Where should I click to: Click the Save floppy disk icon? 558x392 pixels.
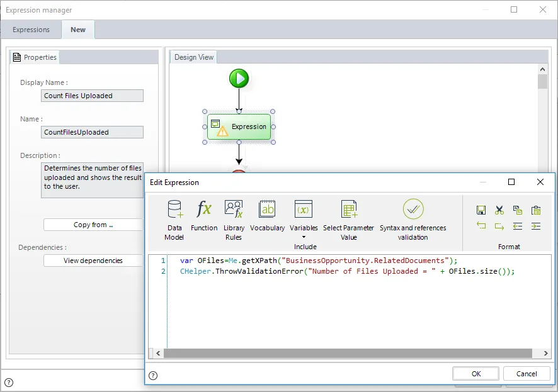coord(481,210)
